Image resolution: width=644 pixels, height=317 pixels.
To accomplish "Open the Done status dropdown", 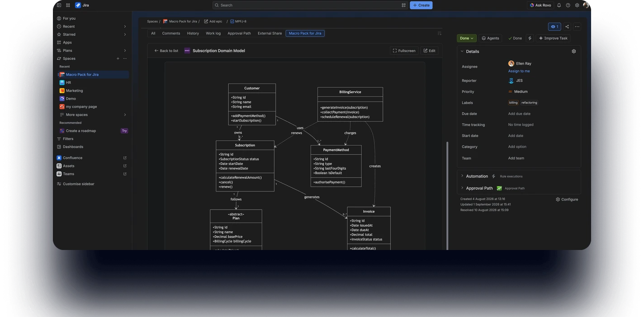I will (467, 38).
